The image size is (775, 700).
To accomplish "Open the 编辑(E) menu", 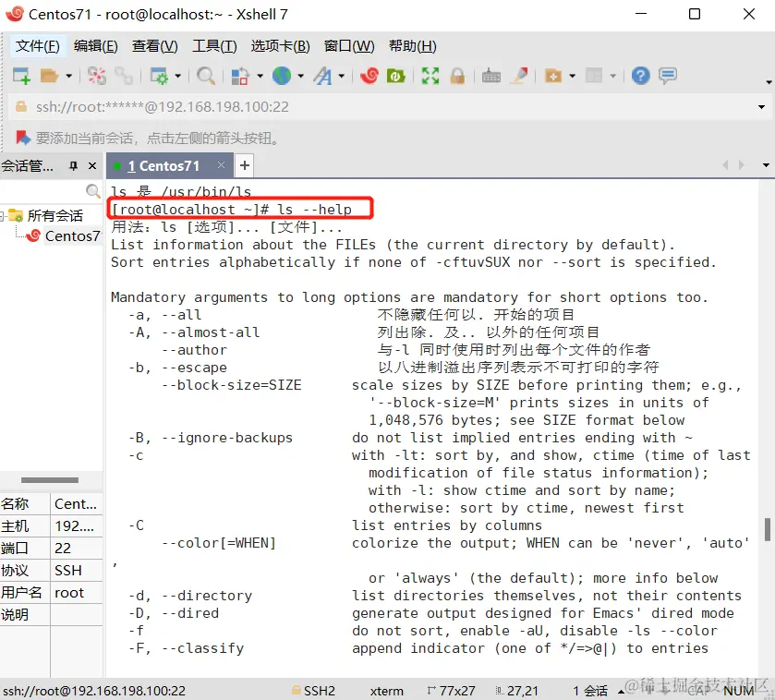I will [96, 46].
